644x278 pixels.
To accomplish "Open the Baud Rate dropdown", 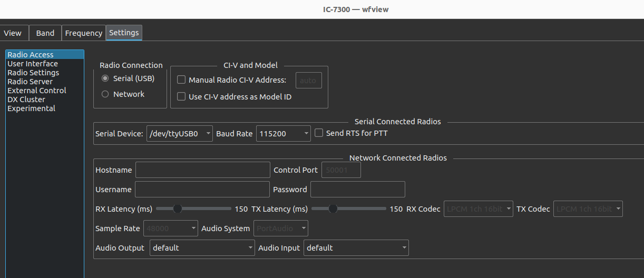I will pos(284,134).
